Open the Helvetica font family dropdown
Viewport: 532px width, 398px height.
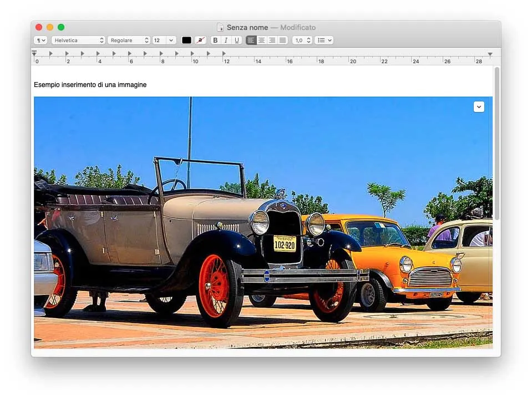(78, 40)
